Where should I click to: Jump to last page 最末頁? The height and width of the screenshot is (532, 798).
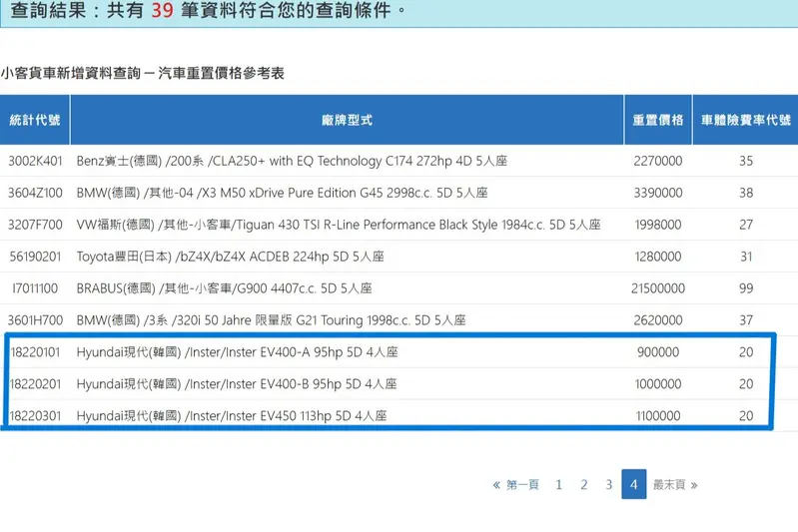tap(674, 485)
